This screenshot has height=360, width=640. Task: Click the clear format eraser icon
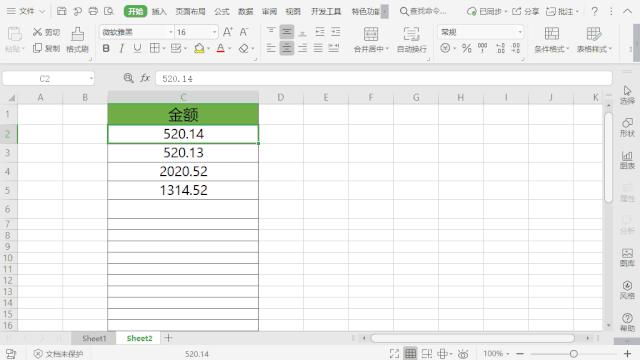click(244, 48)
